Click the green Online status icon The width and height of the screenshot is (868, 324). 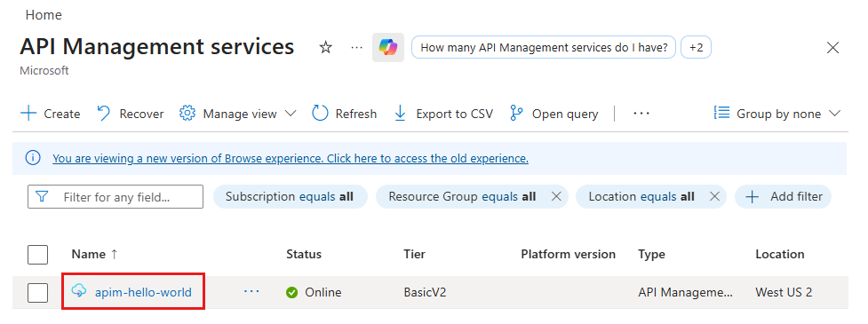click(x=291, y=292)
